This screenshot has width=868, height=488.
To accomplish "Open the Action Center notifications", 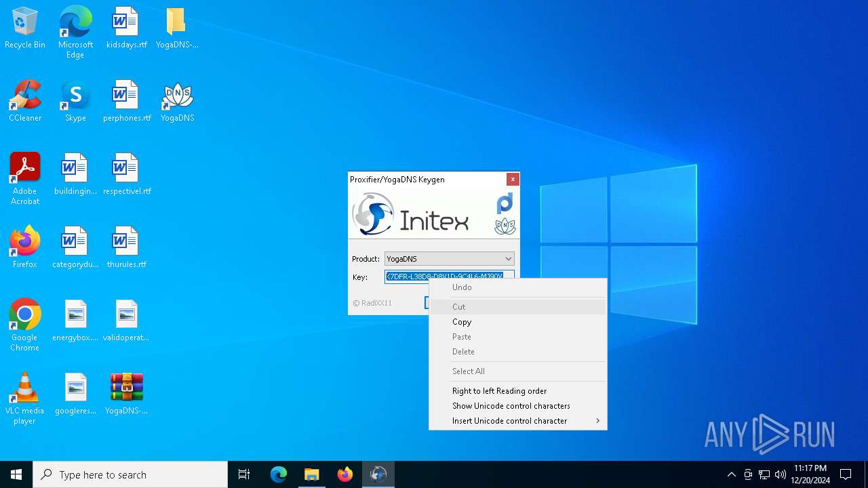I will click(846, 474).
